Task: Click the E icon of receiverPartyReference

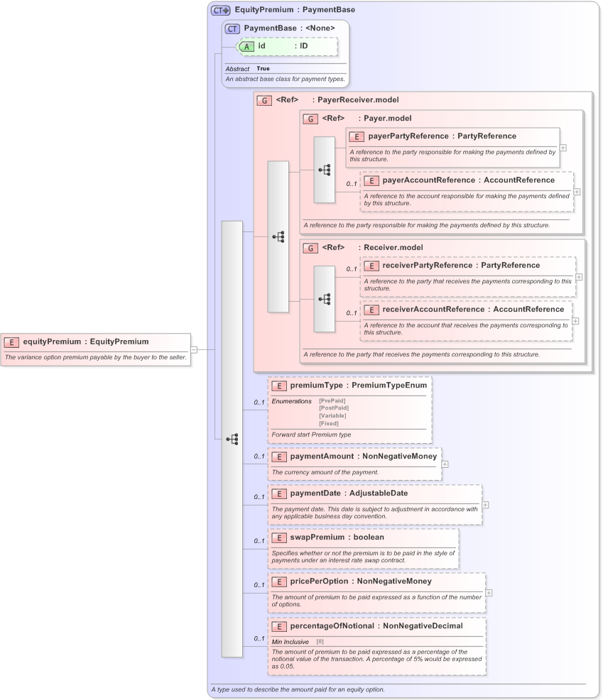Action: click(371, 266)
